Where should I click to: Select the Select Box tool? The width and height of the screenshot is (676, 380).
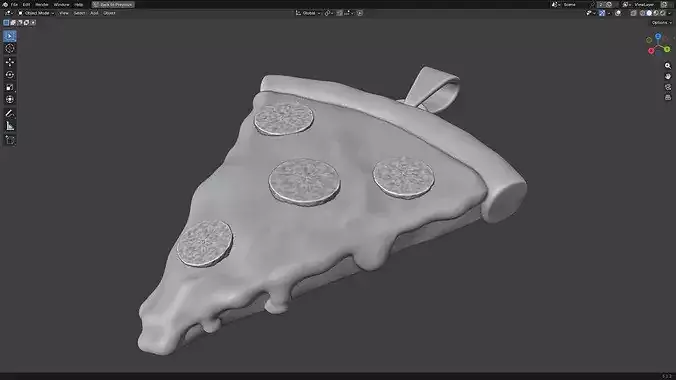point(9,36)
